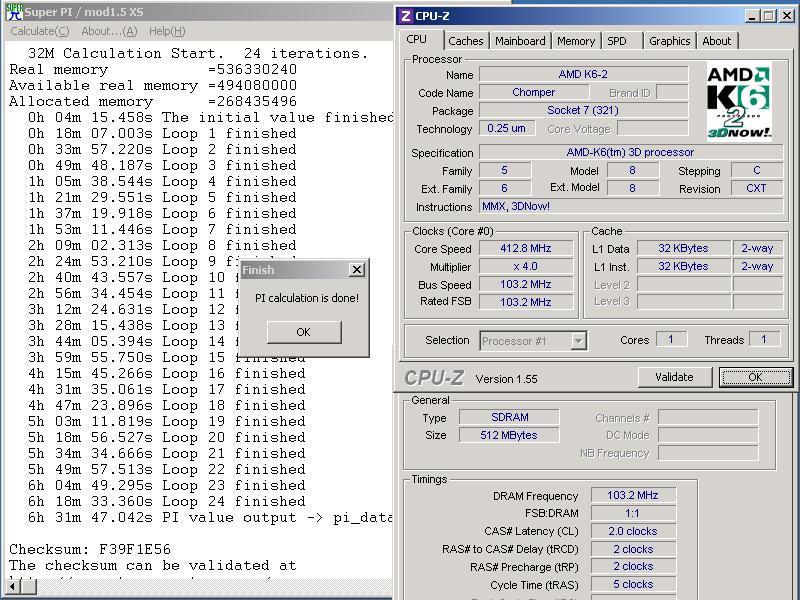Click the CPU-Z logo icon in title bar
Screen dimensions: 800x600
(x=406, y=16)
